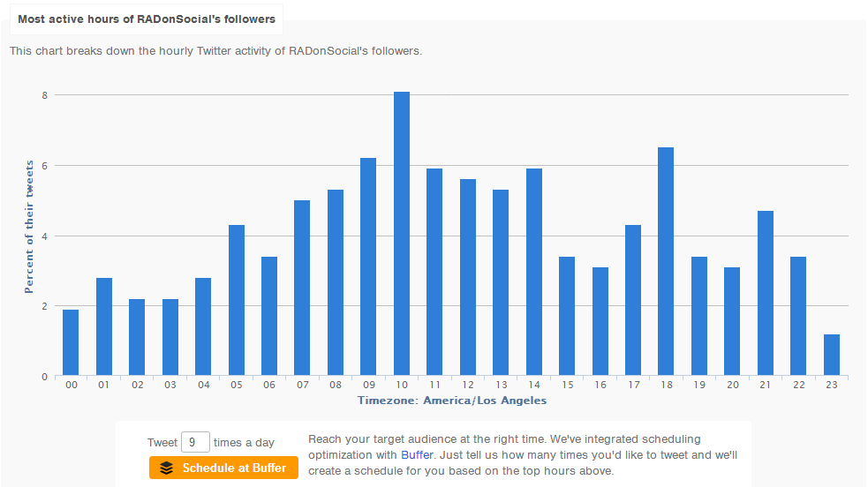868x487 pixels.
Task: Click the 'Timezone: America/Los Angeles' axis title
Action: pyautogui.click(x=452, y=401)
